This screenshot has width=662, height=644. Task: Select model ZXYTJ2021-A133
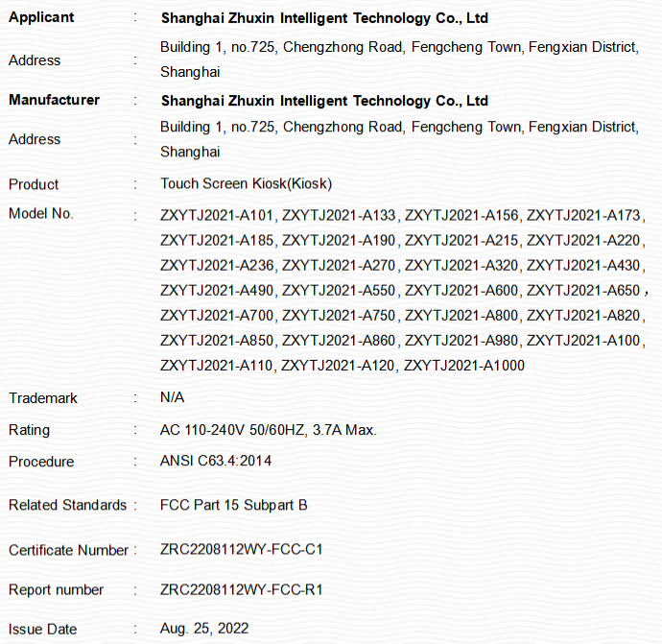tap(339, 215)
